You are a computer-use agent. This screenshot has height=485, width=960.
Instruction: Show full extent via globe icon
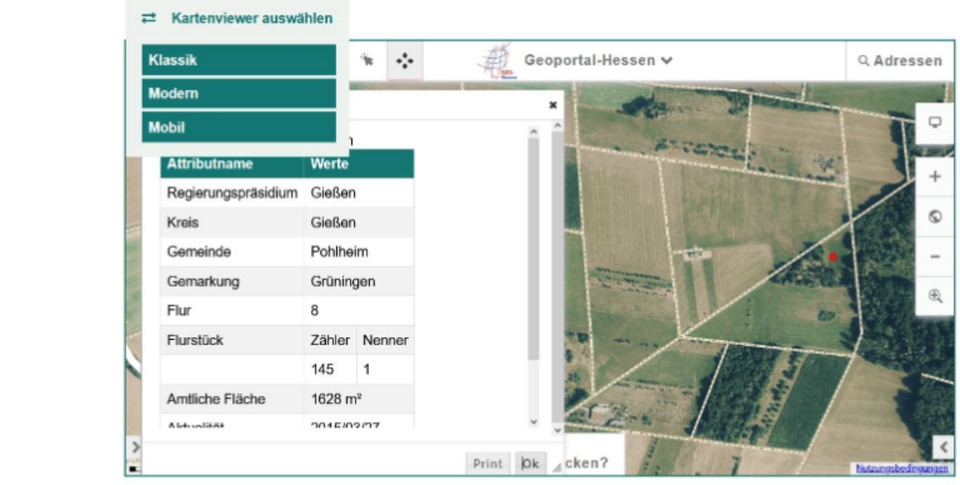pos(935,216)
